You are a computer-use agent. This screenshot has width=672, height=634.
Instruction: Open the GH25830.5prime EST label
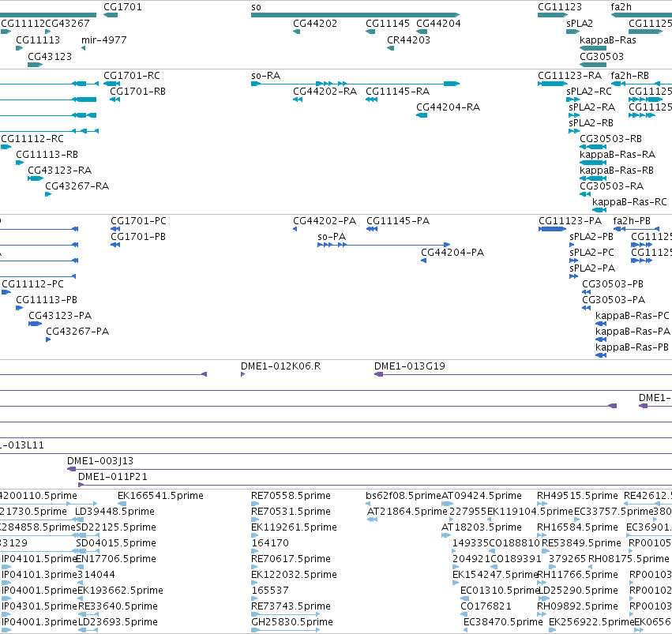[x=292, y=621]
